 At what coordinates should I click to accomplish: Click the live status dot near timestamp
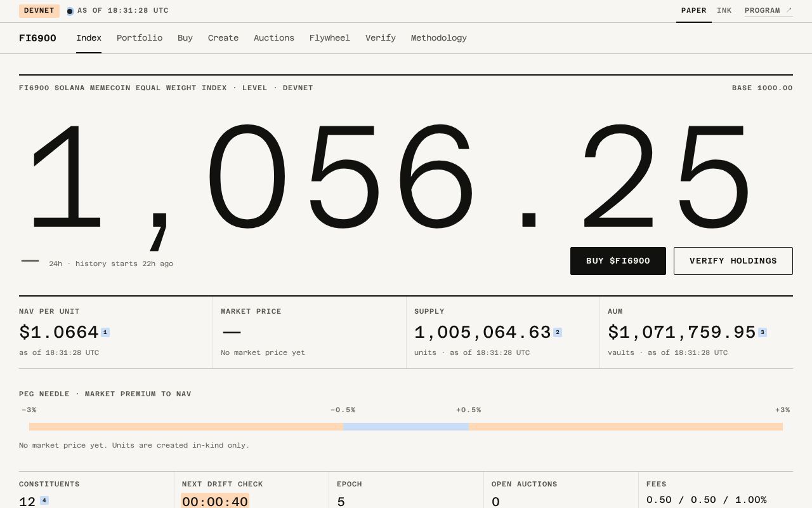coord(70,11)
